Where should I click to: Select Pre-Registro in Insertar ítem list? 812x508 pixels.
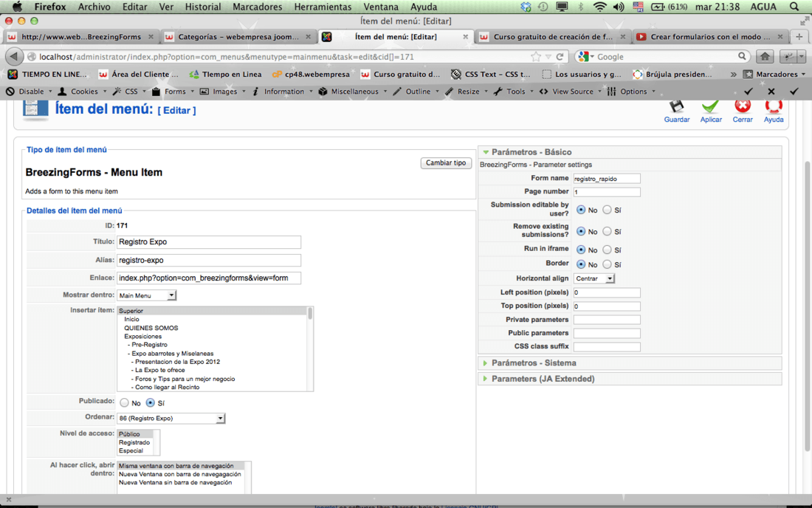[149, 344]
